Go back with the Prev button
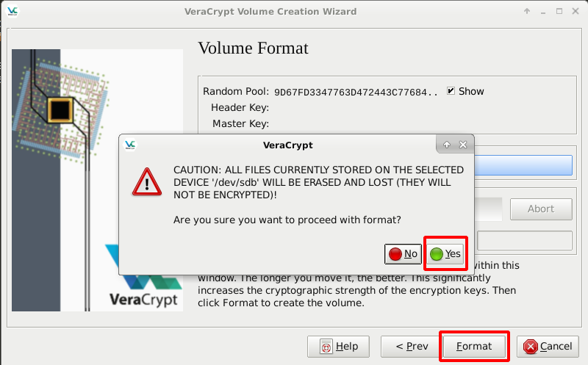This screenshot has width=588, height=365. coord(412,346)
